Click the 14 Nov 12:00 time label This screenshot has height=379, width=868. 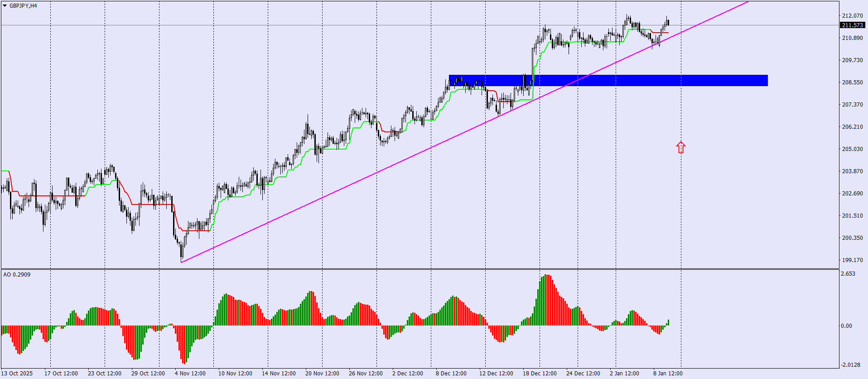pyautogui.click(x=279, y=374)
